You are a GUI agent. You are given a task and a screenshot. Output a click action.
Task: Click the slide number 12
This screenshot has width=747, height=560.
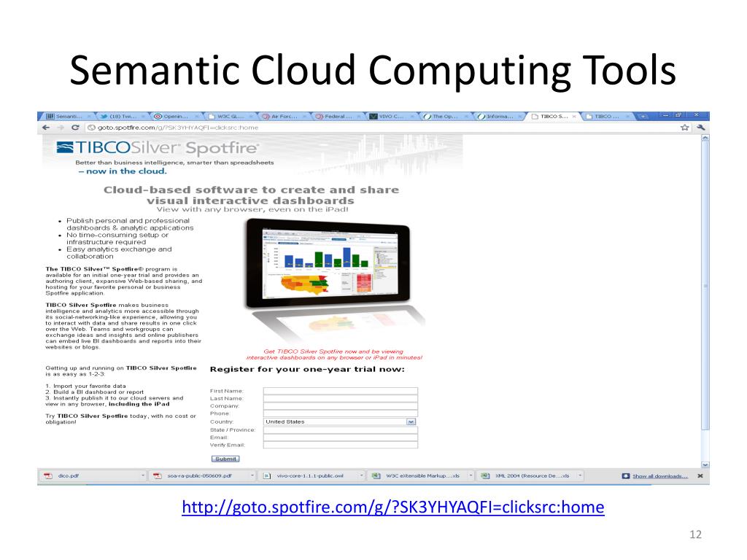click(695, 534)
